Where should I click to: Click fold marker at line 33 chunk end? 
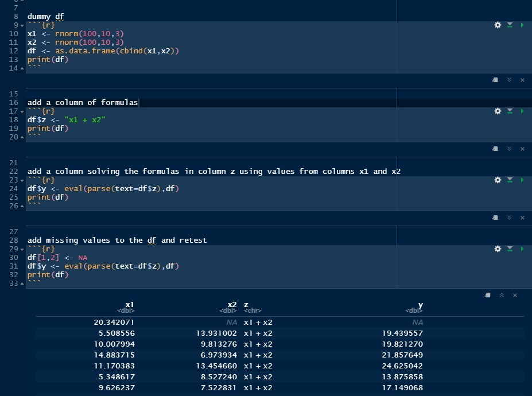coord(22,284)
